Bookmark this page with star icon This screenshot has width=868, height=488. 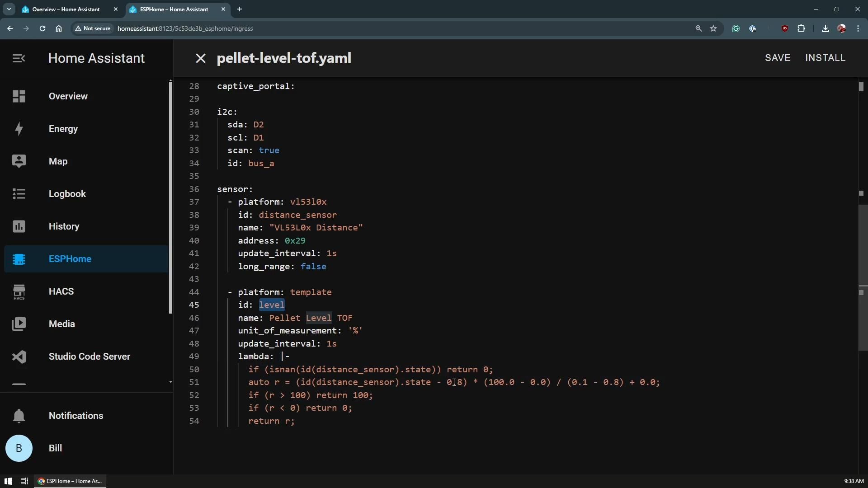(x=713, y=28)
